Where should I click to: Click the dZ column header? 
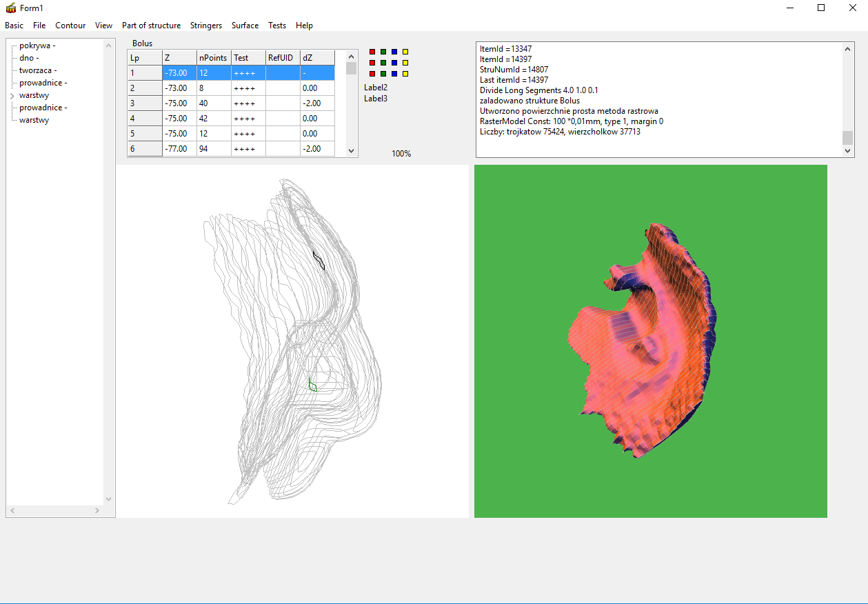point(316,58)
